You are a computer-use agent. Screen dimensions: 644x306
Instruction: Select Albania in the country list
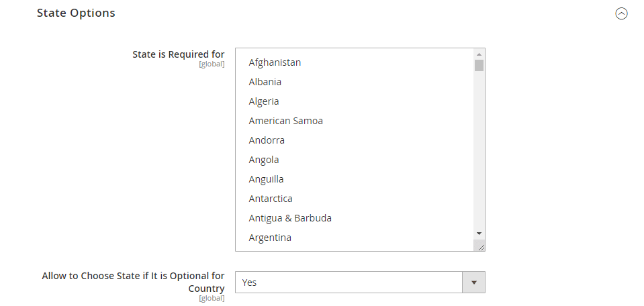coord(265,82)
